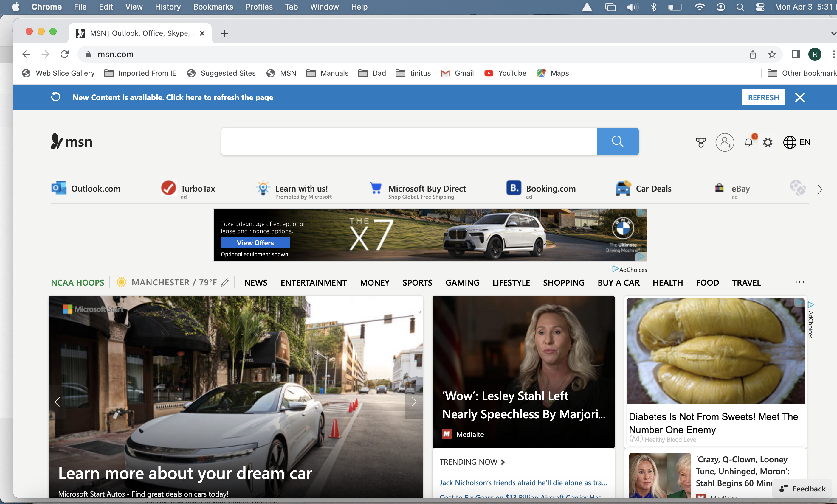Open the notifications bell

pyautogui.click(x=749, y=142)
